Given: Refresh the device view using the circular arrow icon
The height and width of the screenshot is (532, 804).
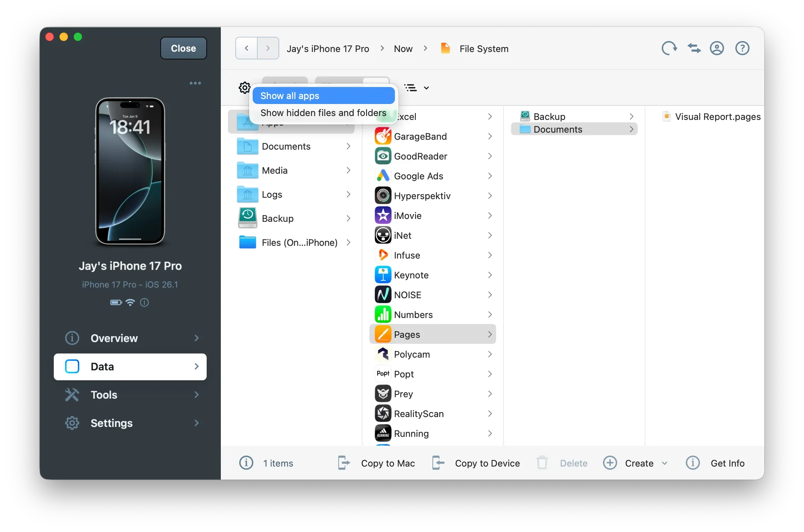Looking at the screenshot, I should (x=669, y=48).
